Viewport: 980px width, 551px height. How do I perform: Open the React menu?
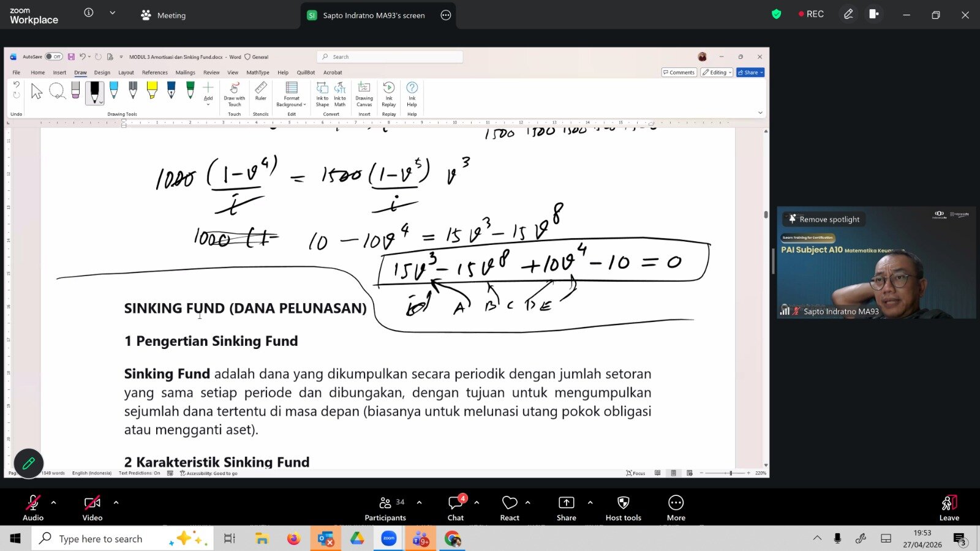(x=510, y=508)
